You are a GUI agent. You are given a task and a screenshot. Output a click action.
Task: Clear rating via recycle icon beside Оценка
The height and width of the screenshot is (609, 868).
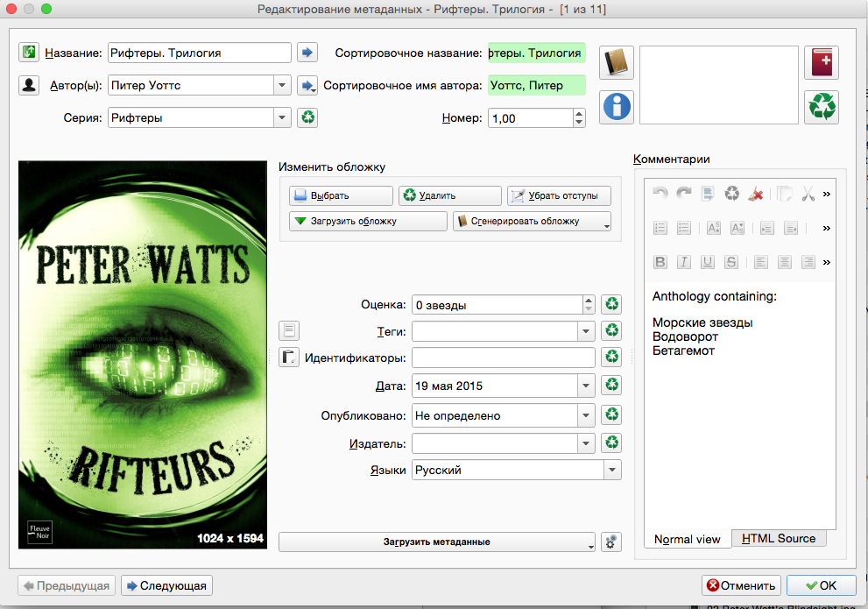(x=611, y=304)
